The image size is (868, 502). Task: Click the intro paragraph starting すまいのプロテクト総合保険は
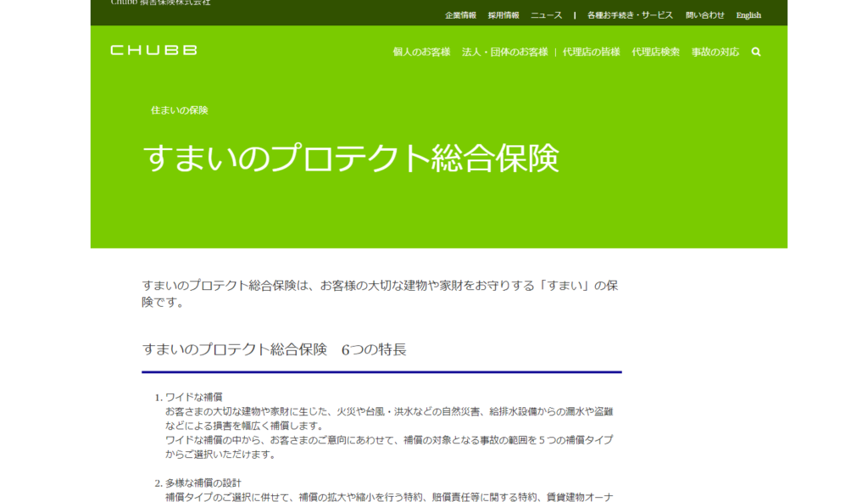coord(380,293)
